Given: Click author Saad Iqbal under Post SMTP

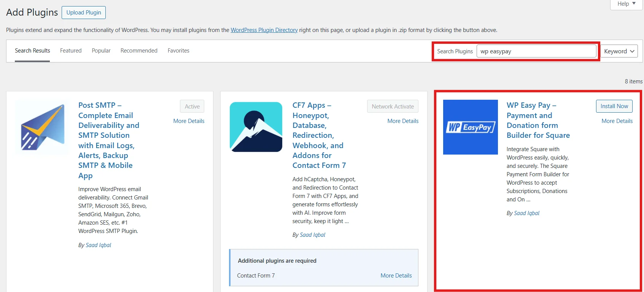Looking at the screenshot, I should click(99, 245).
